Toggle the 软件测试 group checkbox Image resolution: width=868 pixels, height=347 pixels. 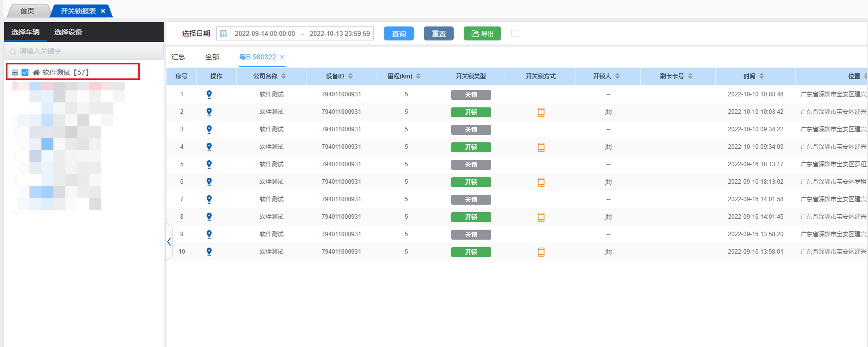click(25, 72)
